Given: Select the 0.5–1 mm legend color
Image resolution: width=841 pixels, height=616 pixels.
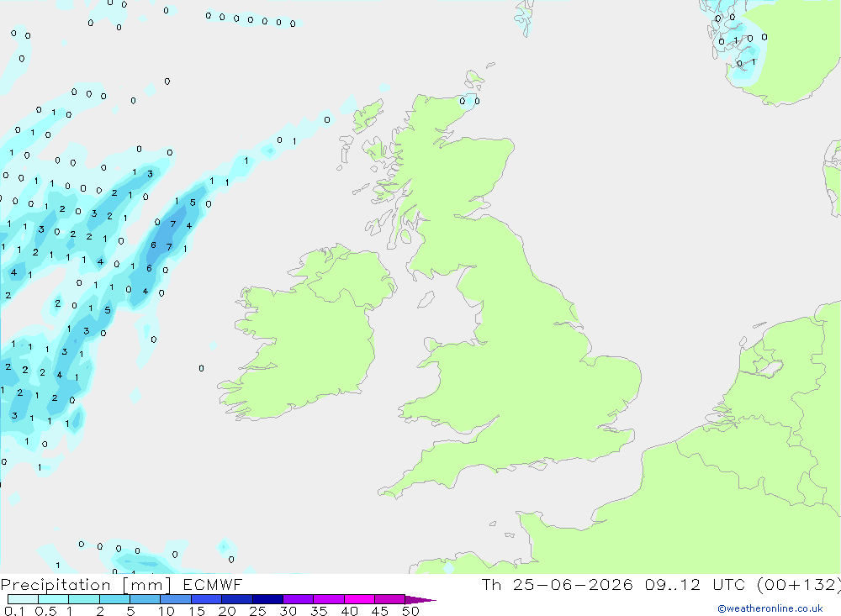Looking at the screenshot, I should (x=54, y=599).
